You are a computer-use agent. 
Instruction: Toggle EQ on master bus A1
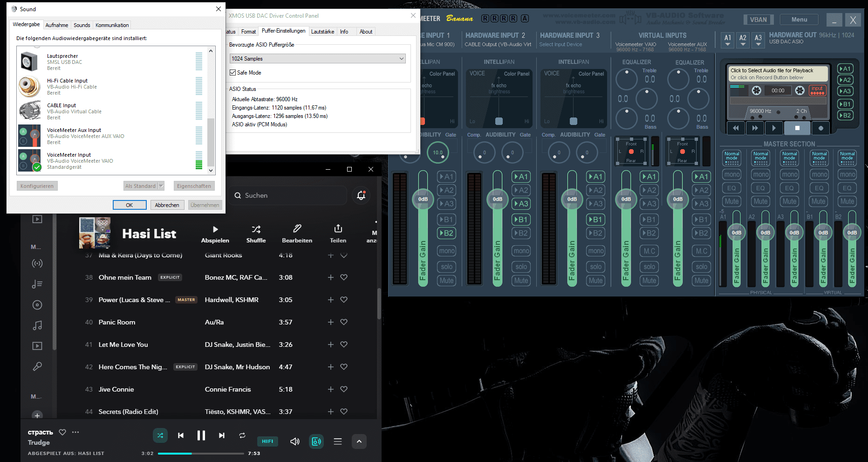coord(731,188)
